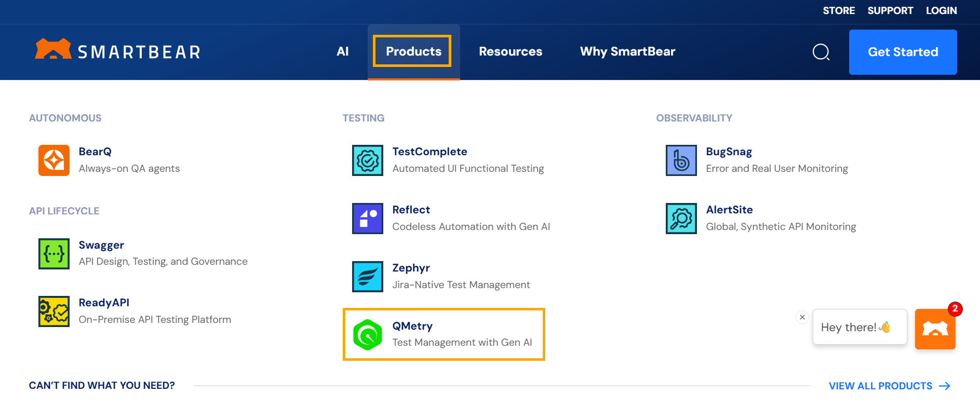Open the Reflect product link
980x407 pixels.
tap(411, 210)
